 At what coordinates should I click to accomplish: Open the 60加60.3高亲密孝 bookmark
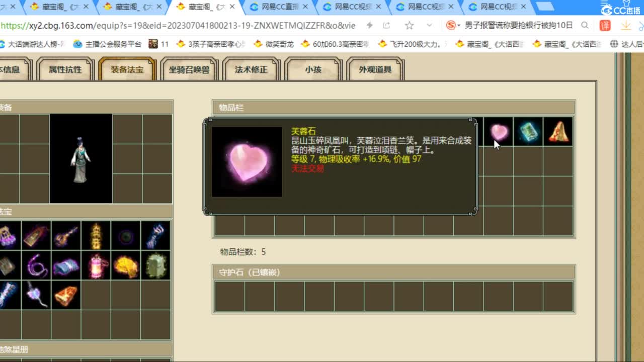[335, 44]
